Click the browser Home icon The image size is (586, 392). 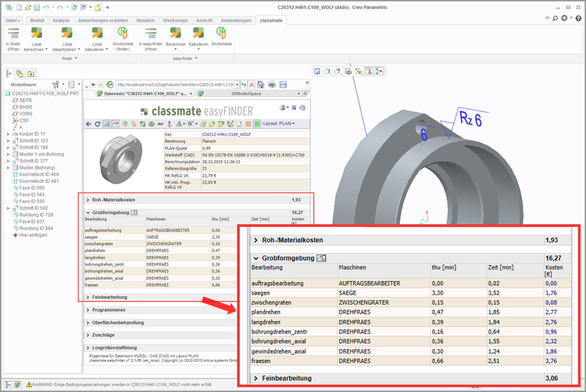(x=261, y=85)
